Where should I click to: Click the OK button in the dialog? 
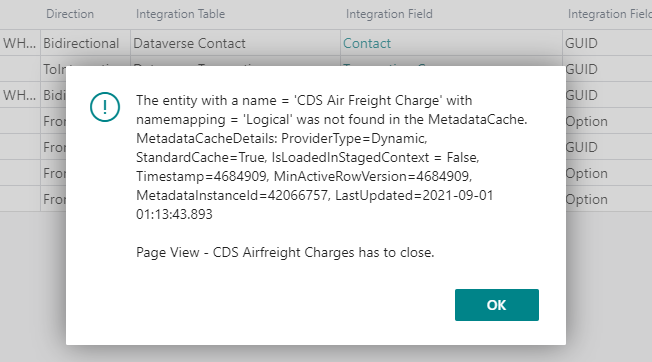click(x=496, y=305)
